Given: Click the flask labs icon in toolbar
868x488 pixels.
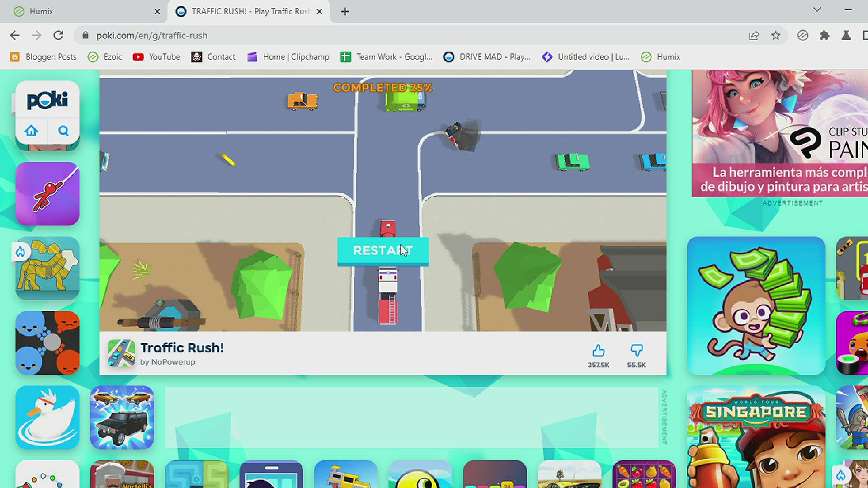Looking at the screenshot, I should click(846, 35).
